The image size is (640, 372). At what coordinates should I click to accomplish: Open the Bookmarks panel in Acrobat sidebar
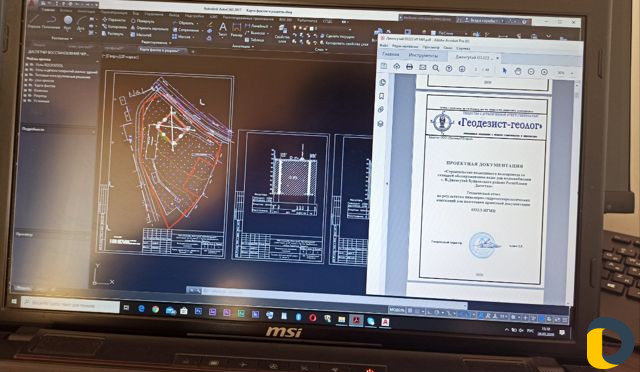382,96
